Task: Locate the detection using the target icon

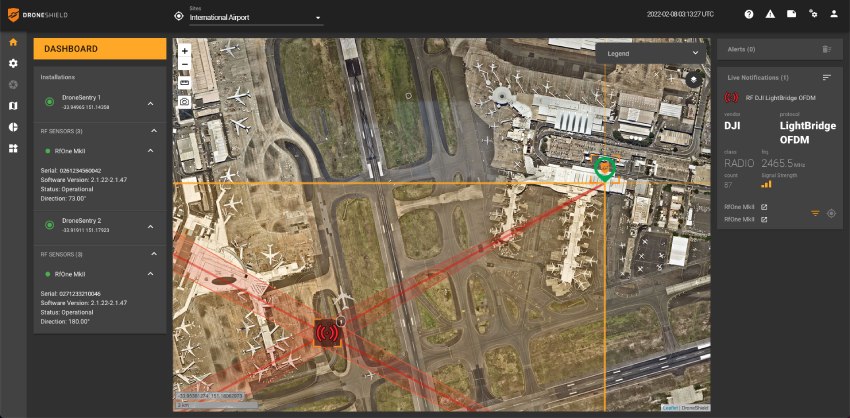Action: 831,213
